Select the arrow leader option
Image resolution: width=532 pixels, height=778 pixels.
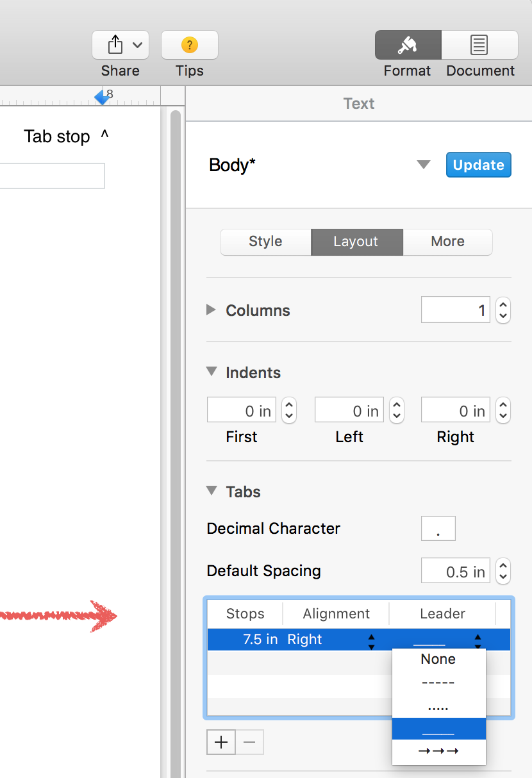tap(438, 751)
